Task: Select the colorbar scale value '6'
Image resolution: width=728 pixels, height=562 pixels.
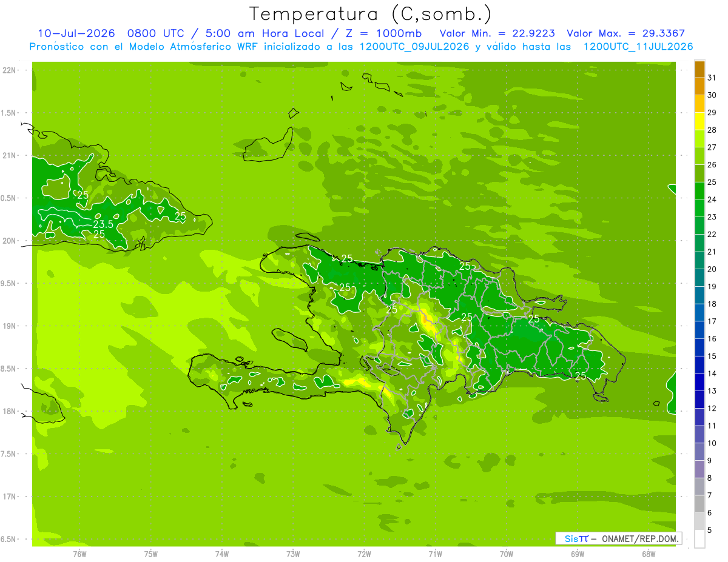Action: pos(709,513)
